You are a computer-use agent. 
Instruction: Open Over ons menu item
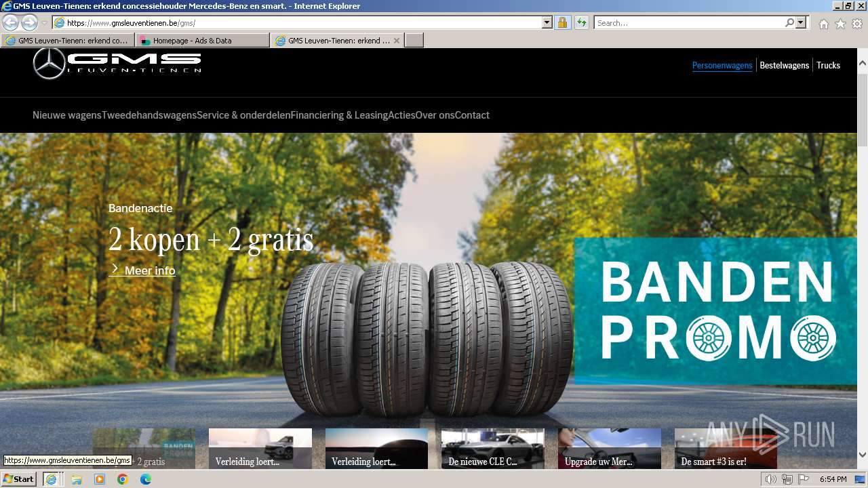[435, 115]
